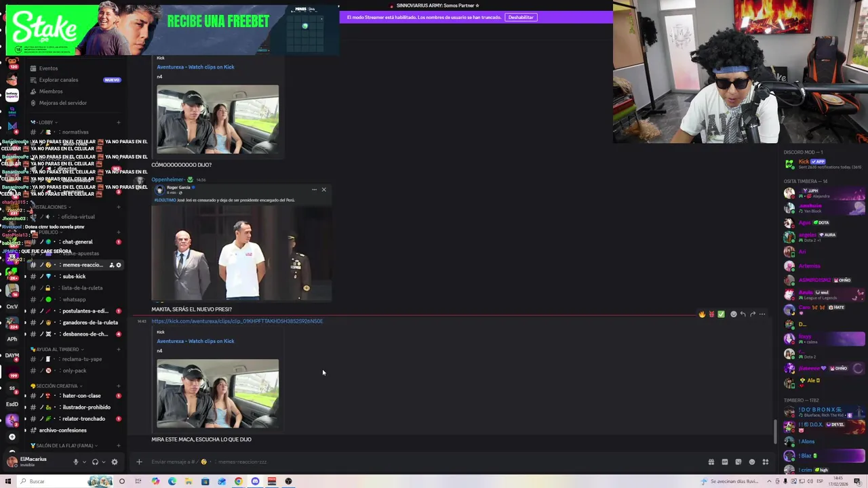The height and width of the screenshot is (488, 868).
Task: Open the Kick clip link in message
Action: tap(237, 321)
